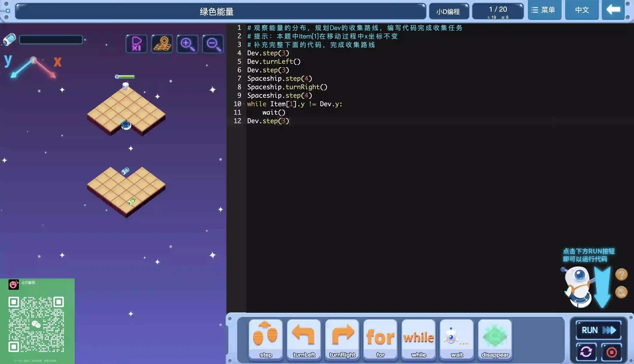
Task: Click the playback speed x1 icon
Action: (136, 44)
